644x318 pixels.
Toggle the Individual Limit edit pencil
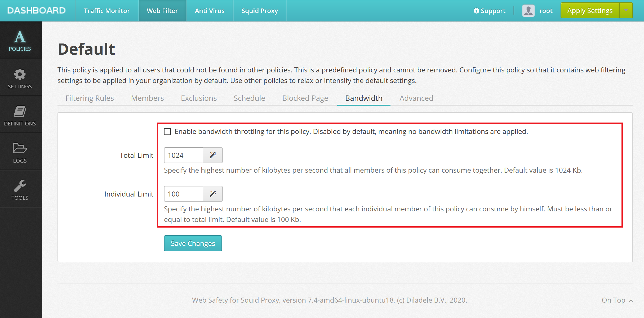[213, 194]
